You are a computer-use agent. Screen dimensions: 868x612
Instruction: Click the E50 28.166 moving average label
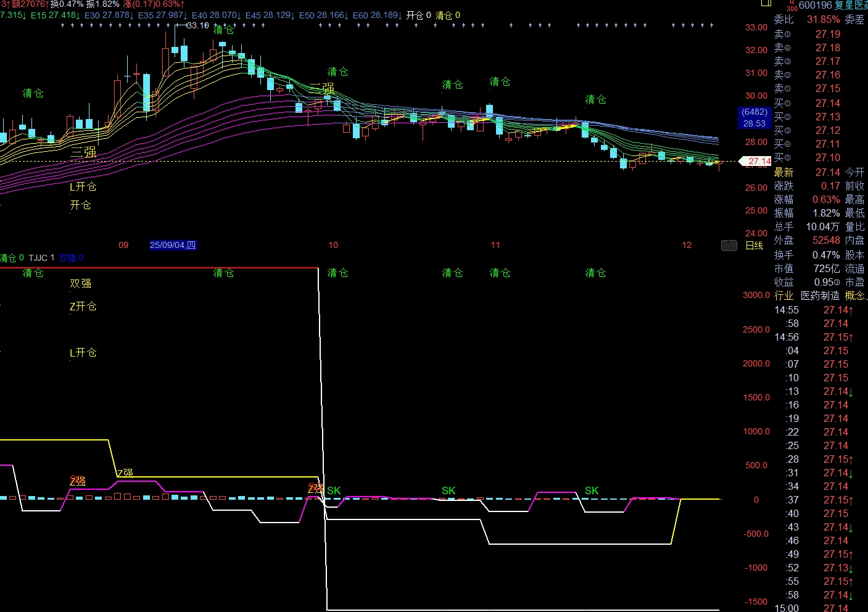point(324,15)
